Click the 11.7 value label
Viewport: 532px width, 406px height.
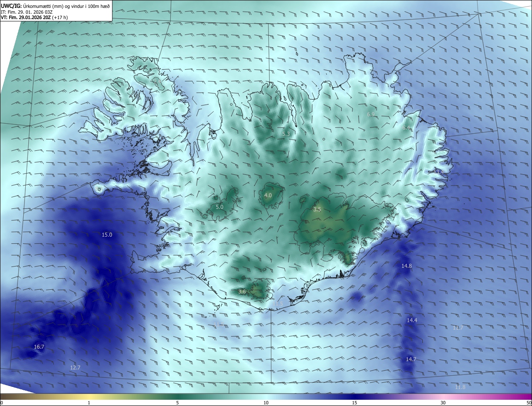pyautogui.click(x=458, y=328)
